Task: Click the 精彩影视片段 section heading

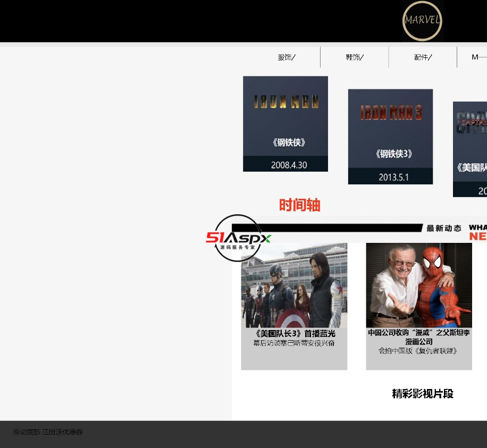Action: (x=423, y=394)
